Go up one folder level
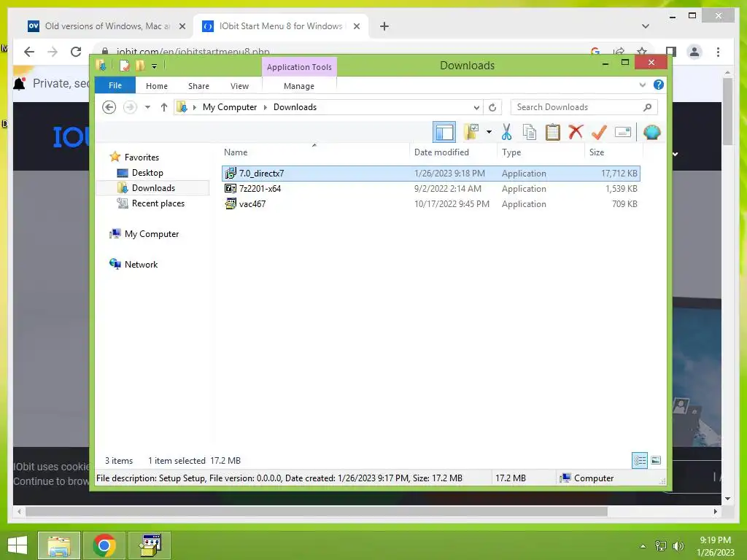747x560 pixels. point(164,107)
